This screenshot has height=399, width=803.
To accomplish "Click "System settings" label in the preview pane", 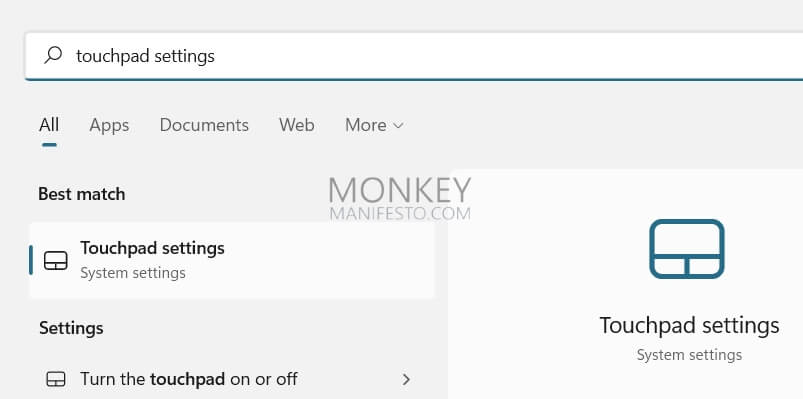I will pos(689,354).
